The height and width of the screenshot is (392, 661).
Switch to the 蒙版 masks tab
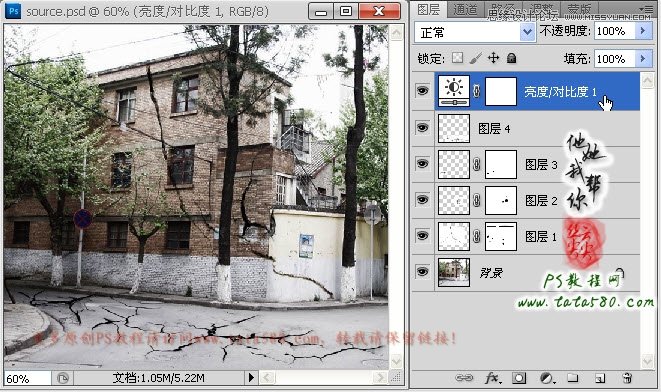coord(579,8)
